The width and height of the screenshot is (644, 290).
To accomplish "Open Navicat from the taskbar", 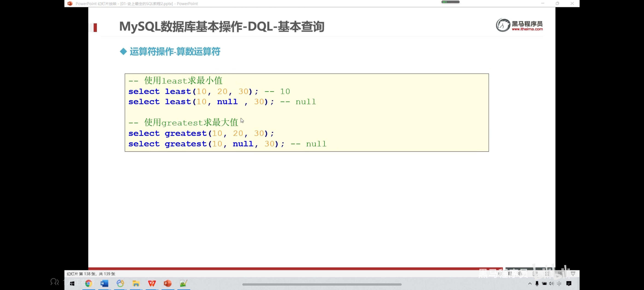I will click(120, 283).
